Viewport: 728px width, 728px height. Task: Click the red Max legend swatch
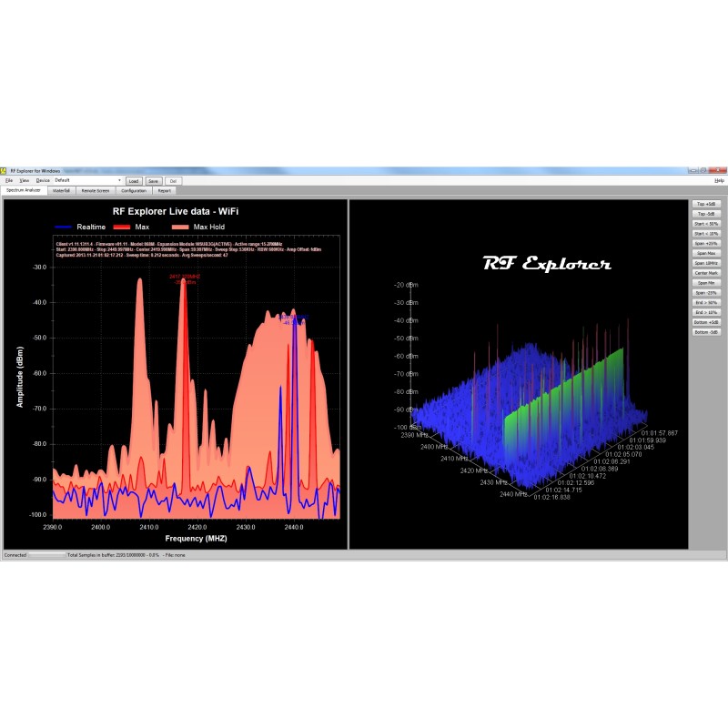122,227
